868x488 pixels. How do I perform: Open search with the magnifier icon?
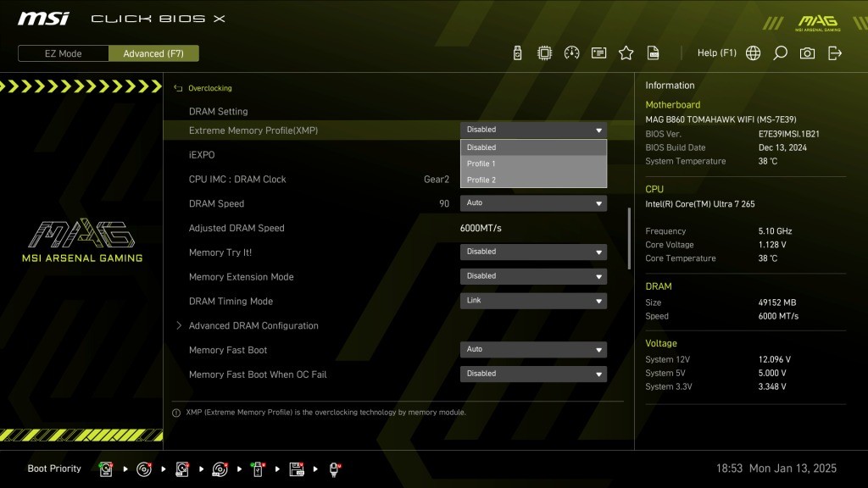click(780, 53)
